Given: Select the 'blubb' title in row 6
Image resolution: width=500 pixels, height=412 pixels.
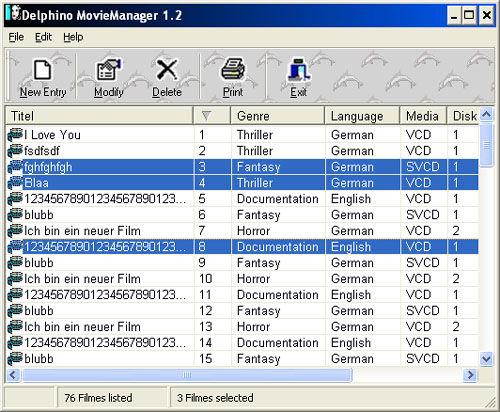Looking at the screenshot, I should (39, 215).
